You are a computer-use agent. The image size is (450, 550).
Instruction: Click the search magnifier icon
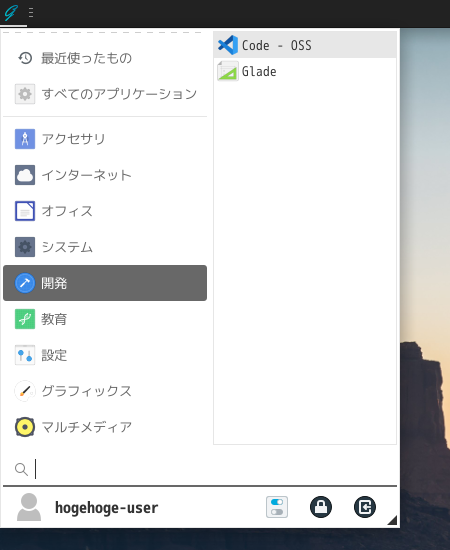[21, 469]
